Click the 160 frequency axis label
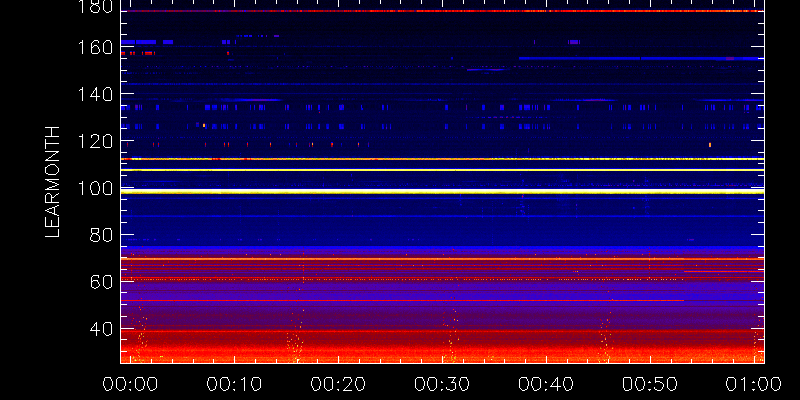The image size is (800, 400). [95, 47]
